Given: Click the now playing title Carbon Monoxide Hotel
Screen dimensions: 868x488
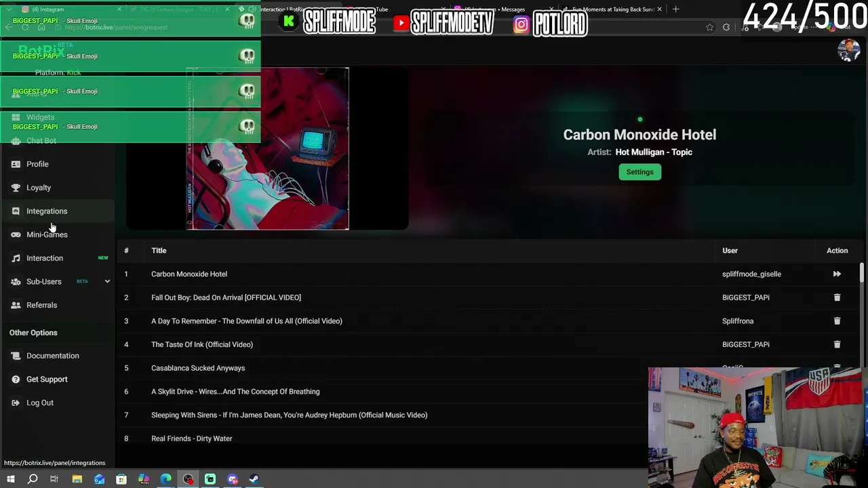Looking at the screenshot, I should (639, 135).
